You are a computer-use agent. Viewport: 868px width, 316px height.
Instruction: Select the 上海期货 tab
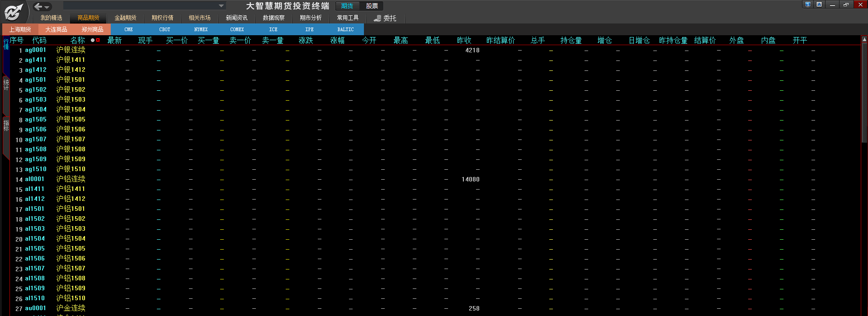coord(20,29)
